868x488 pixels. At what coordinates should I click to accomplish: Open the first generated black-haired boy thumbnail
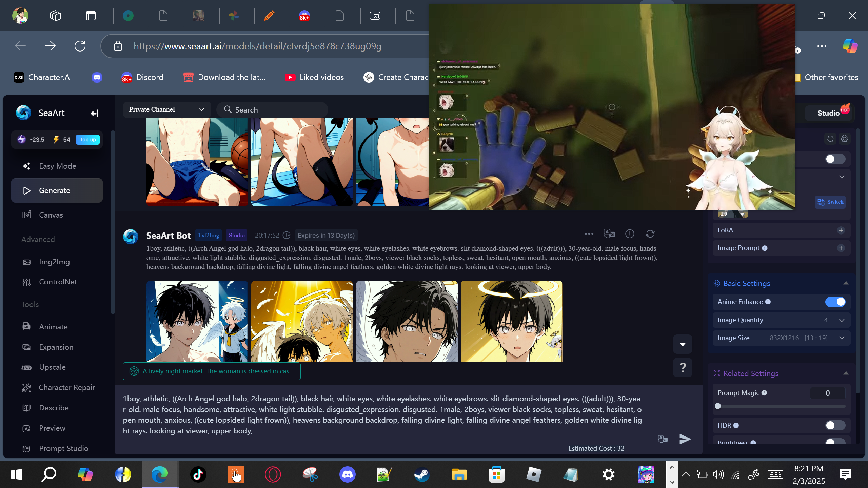[197, 321]
